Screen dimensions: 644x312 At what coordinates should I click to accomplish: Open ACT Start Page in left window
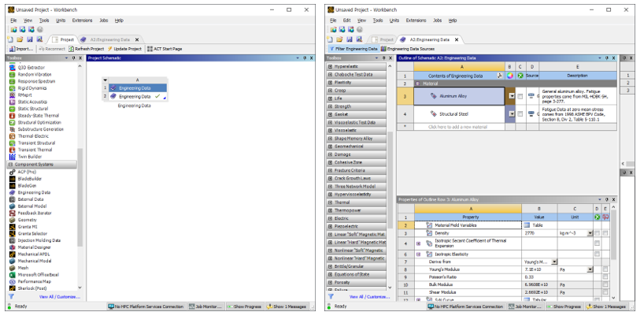165,49
